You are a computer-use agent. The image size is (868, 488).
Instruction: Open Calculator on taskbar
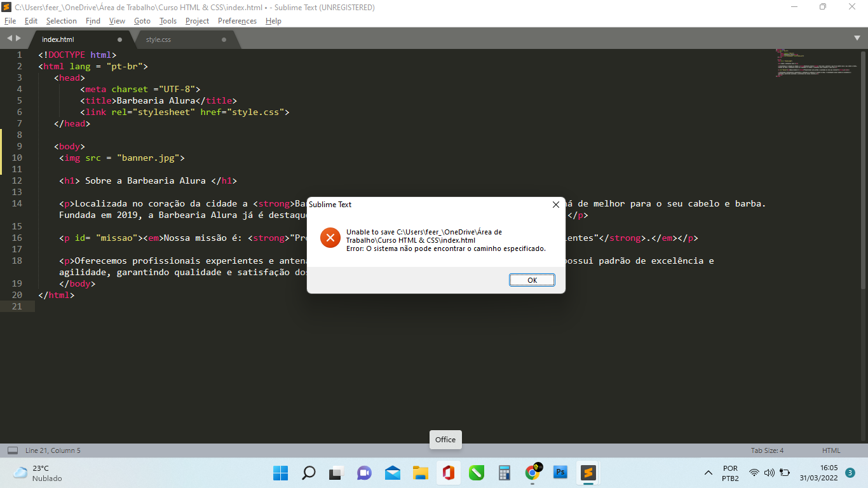click(x=505, y=473)
